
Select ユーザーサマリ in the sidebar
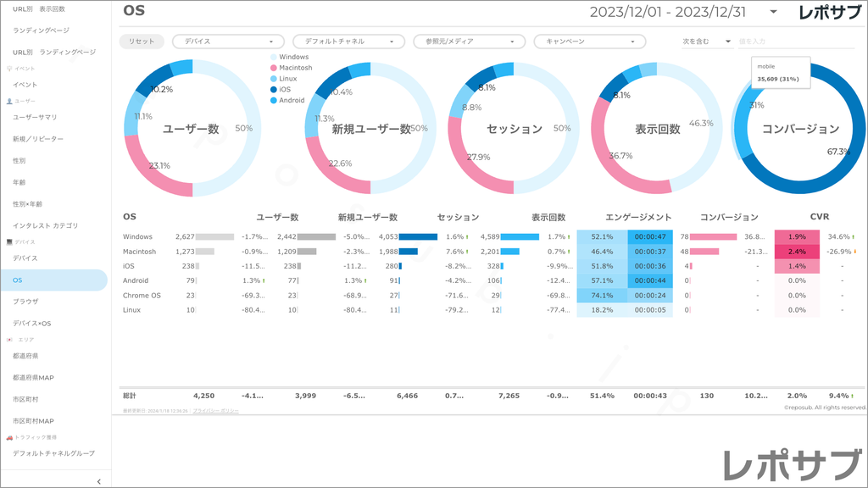(35, 117)
